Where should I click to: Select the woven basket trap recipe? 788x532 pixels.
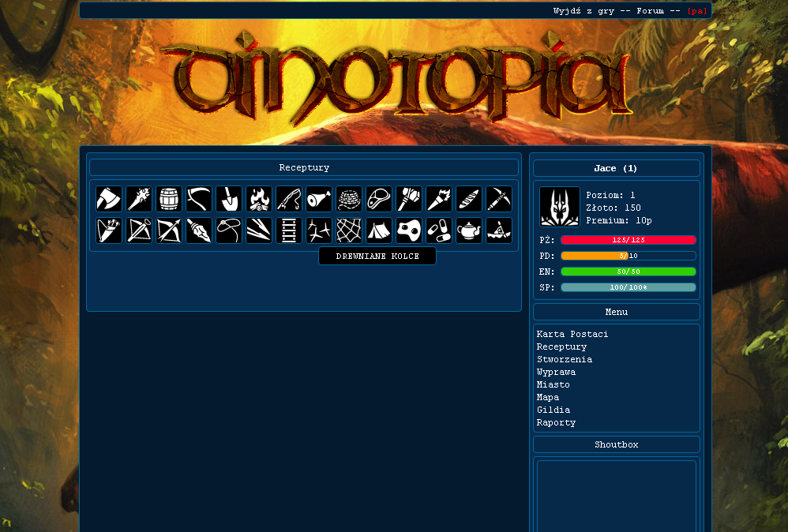pos(349,198)
